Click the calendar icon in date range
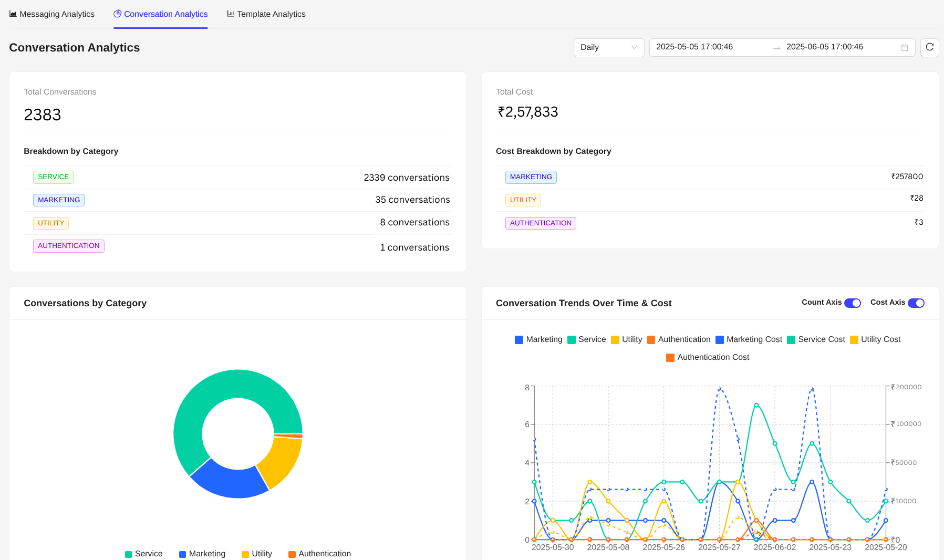 [x=904, y=48]
